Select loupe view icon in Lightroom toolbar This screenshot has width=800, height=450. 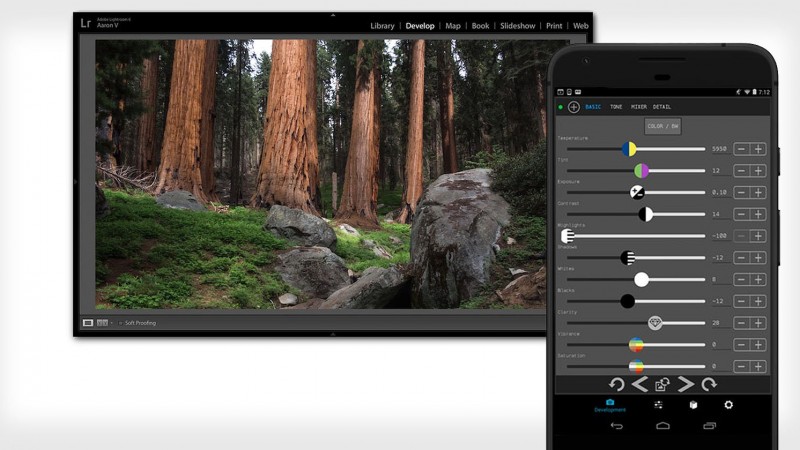(88, 323)
